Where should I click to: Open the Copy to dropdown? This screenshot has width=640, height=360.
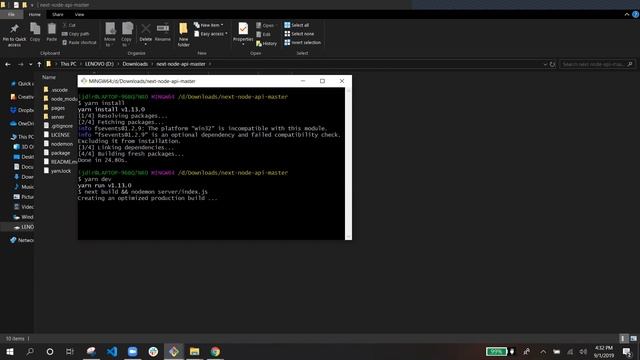pyautogui.click(x=127, y=34)
